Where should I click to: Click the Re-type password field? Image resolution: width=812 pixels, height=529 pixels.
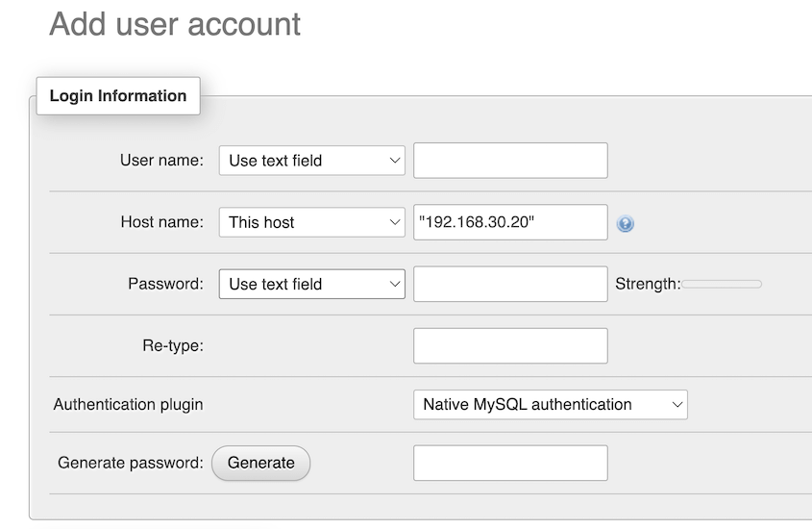click(510, 345)
